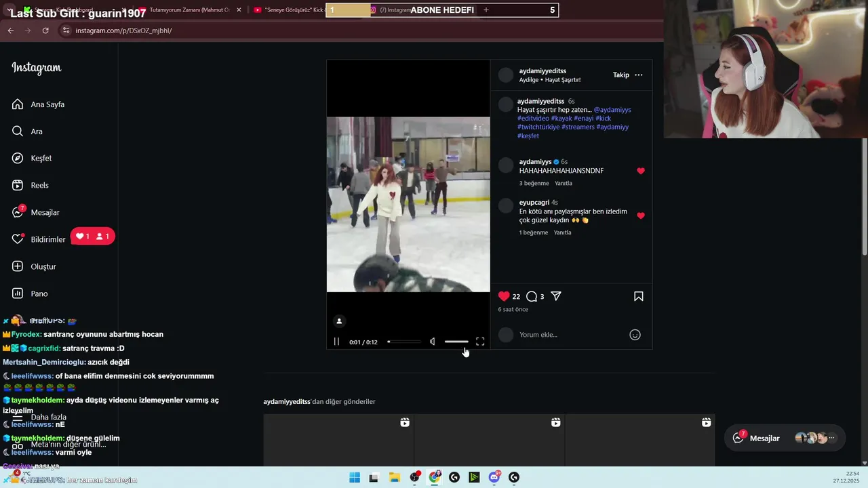Click the Oluştur plus icon
The width and height of the screenshot is (868, 488).
(18, 266)
